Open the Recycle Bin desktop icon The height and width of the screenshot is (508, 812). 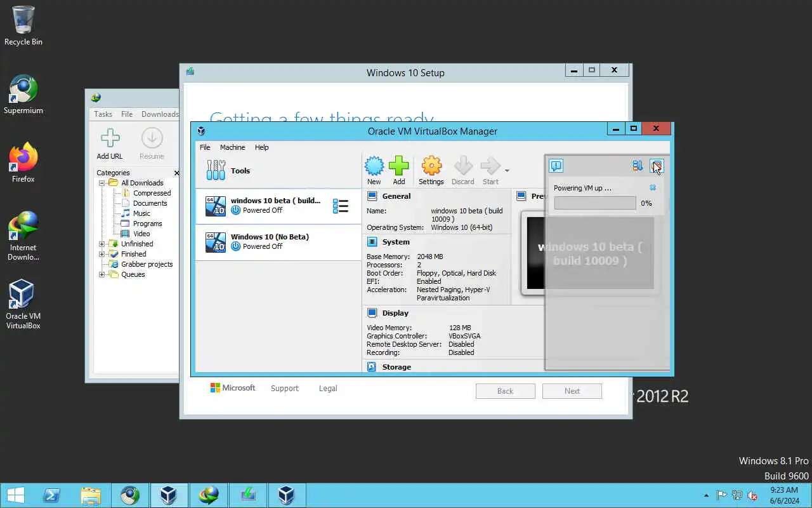coord(23,26)
